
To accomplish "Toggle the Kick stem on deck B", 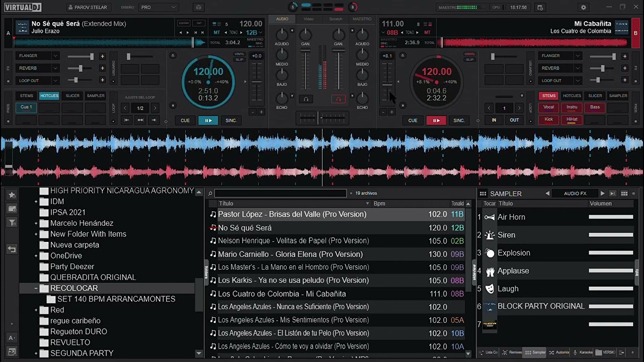I will [549, 120].
